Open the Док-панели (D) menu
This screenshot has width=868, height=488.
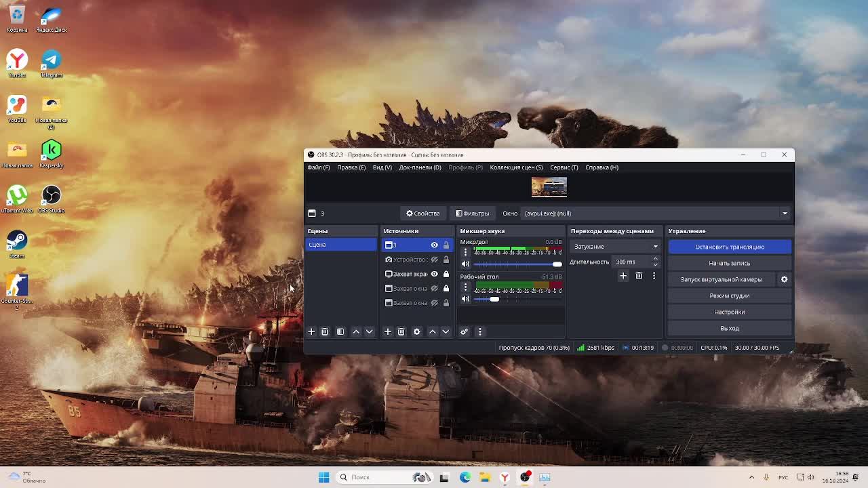pos(420,167)
